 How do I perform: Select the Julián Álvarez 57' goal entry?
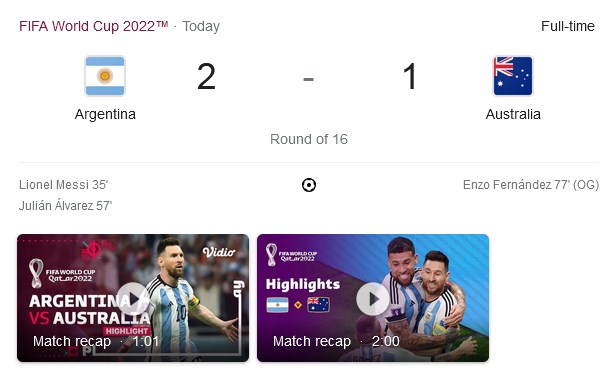click(x=65, y=205)
